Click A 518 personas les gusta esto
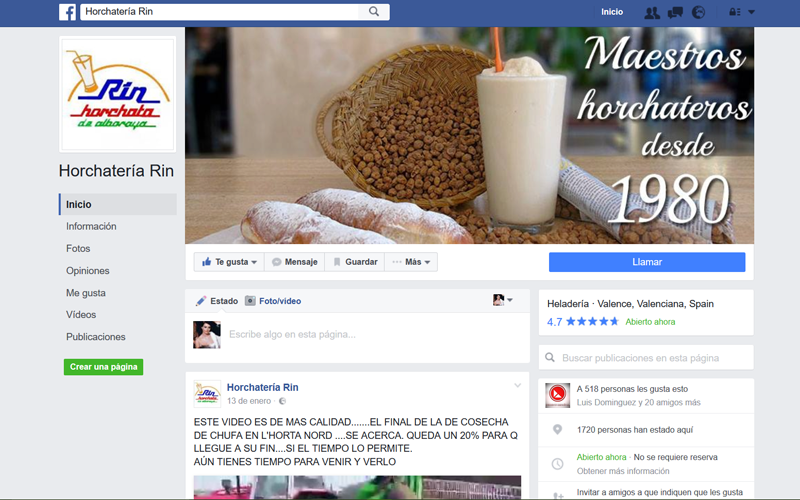Viewport: 800px width, 500px height. point(633,389)
